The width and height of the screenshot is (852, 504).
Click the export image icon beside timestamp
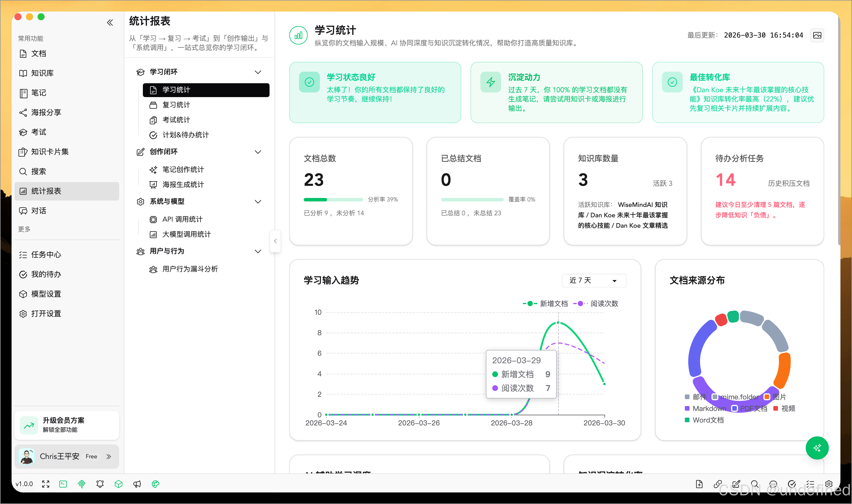[x=817, y=35]
